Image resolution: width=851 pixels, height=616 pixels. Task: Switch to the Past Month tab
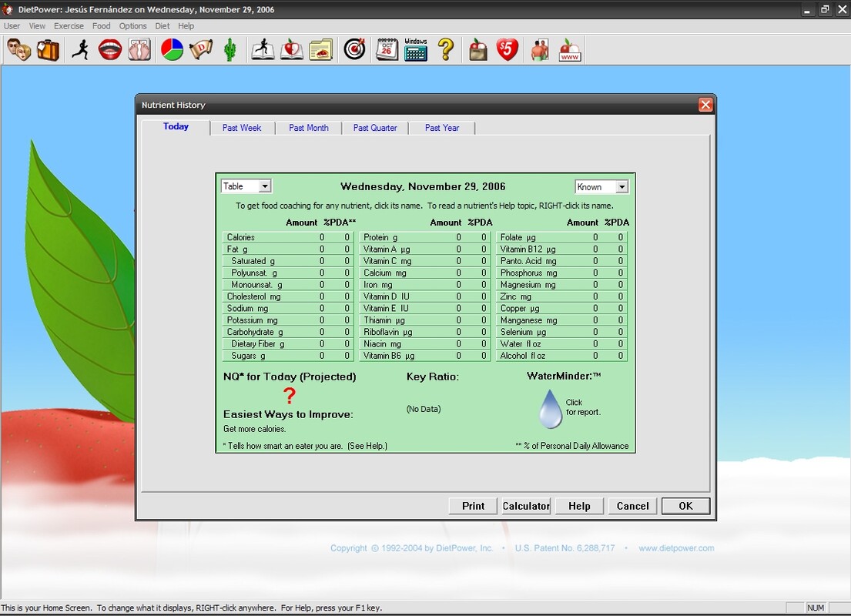(309, 128)
